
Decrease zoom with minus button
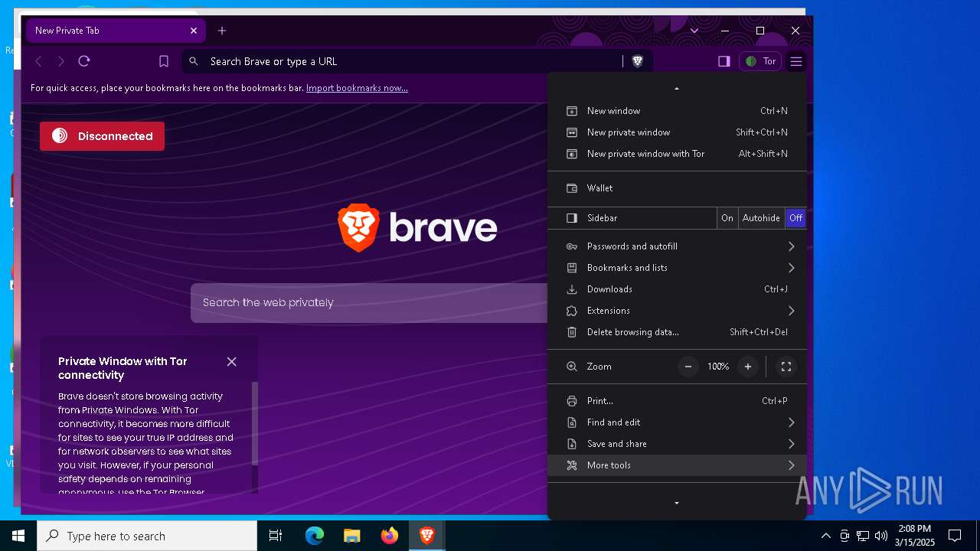click(x=688, y=367)
